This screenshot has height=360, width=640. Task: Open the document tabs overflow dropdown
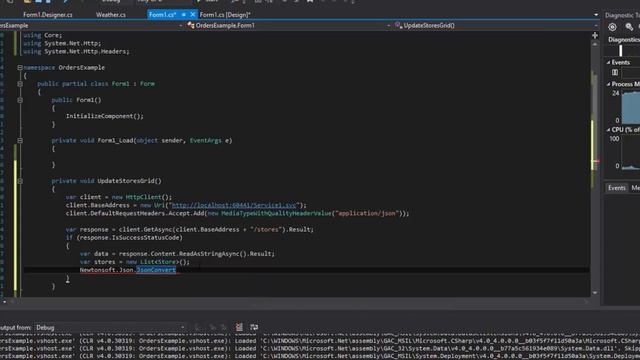[596, 15]
